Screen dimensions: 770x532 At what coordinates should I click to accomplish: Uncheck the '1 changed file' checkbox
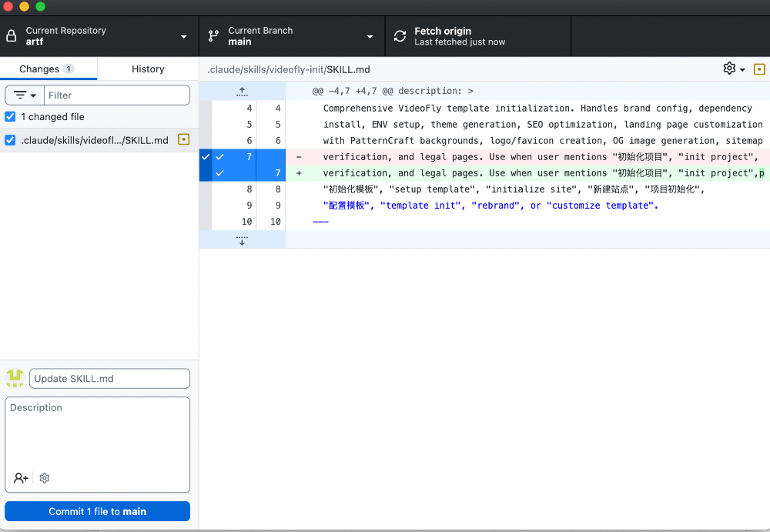10,116
